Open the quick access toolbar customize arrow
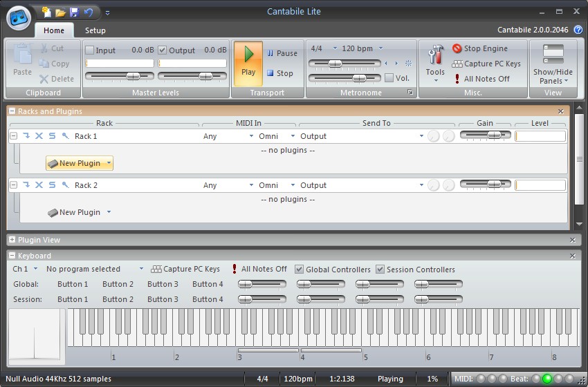The image size is (588, 387). click(108, 13)
